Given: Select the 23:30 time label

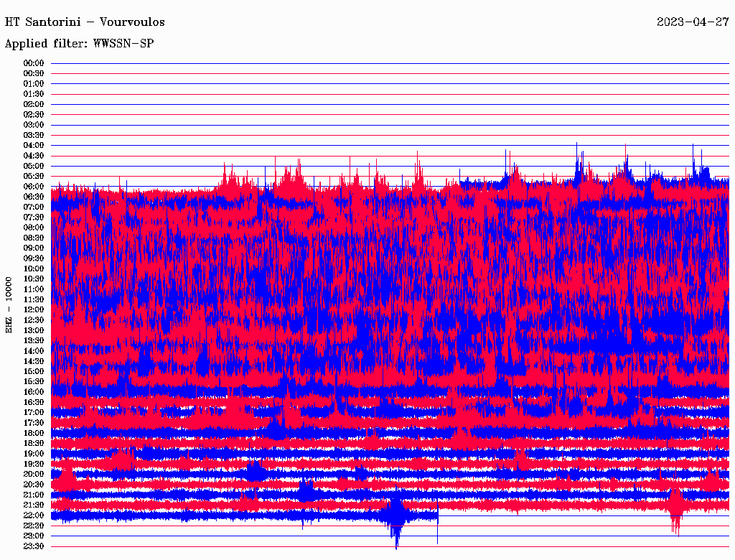Looking at the screenshot, I should pos(34,546).
